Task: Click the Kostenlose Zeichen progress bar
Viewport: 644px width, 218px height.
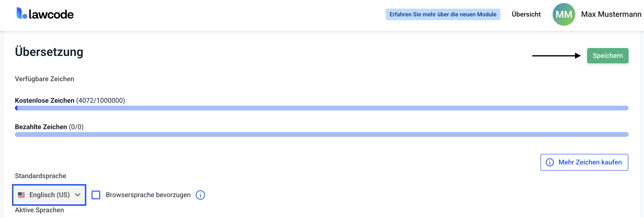Action: click(322, 108)
